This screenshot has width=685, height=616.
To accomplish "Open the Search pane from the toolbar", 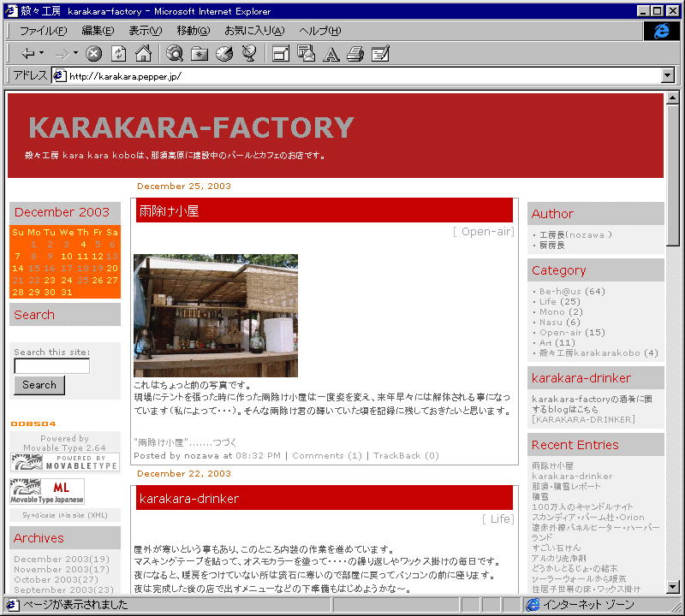I will coord(175,54).
